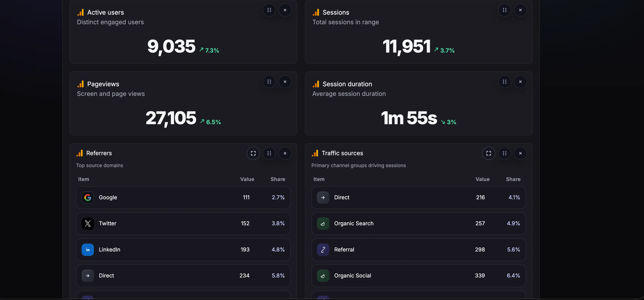
Task: Dismiss the Session duration widget
Action: 520,82
